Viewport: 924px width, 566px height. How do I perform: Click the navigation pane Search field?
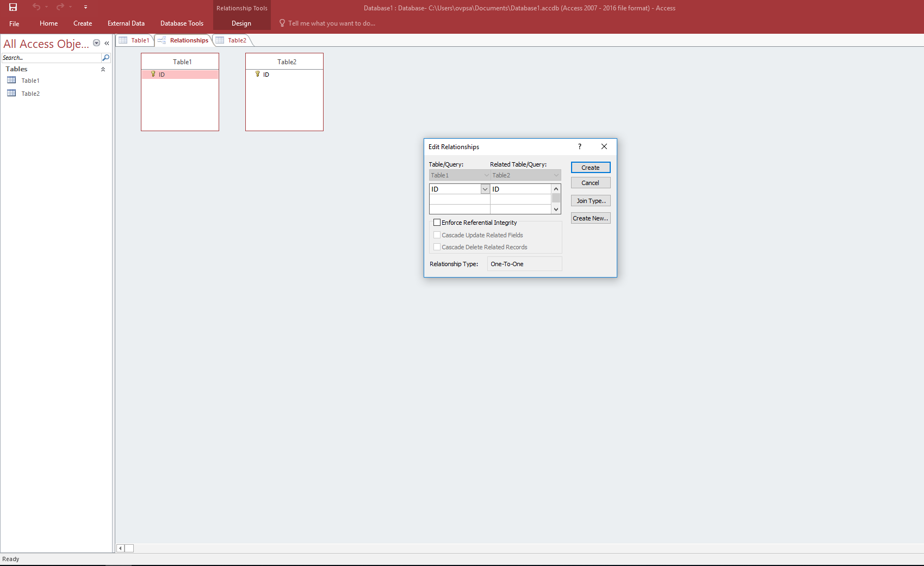51,58
